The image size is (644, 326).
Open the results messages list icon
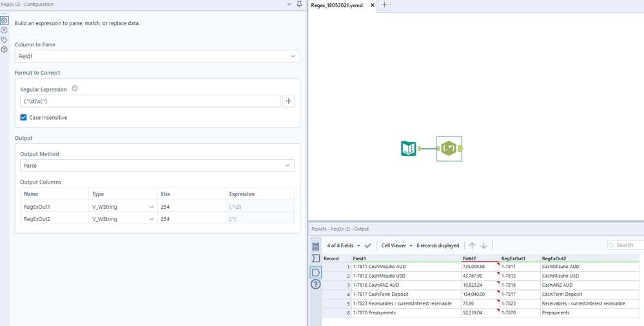click(x=315, y=246)
